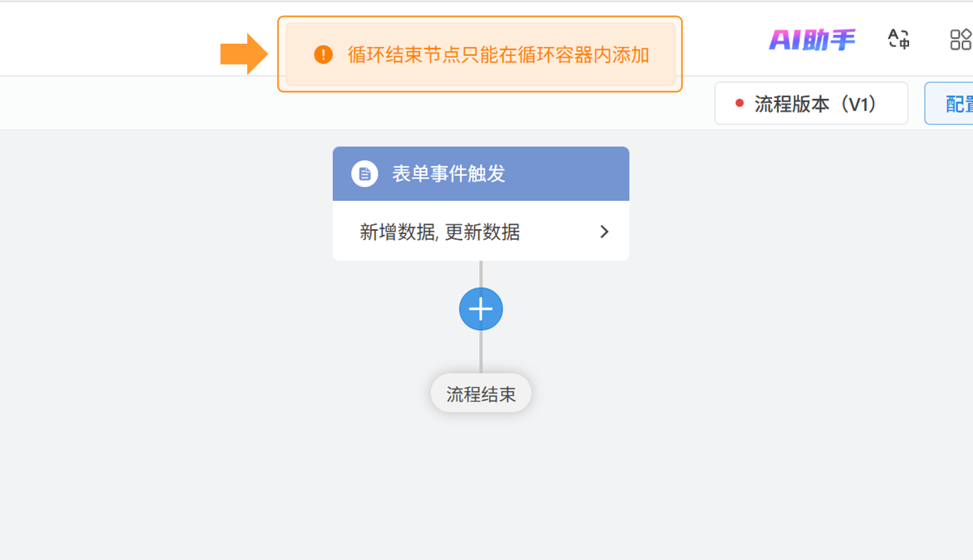973x560 pixels.
Task: Click the 流程结束 end node
Action: tap(481, 394)
